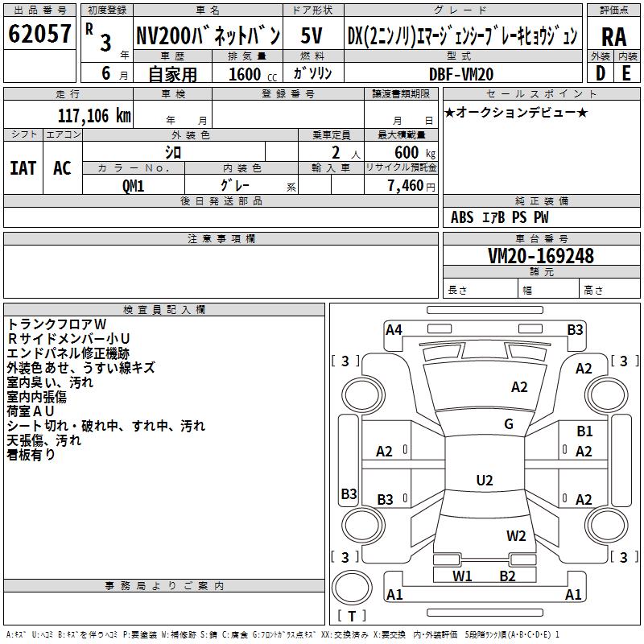Screen dimensions: 644x644
Task: Select the interior color グレー
Action: 234,185
